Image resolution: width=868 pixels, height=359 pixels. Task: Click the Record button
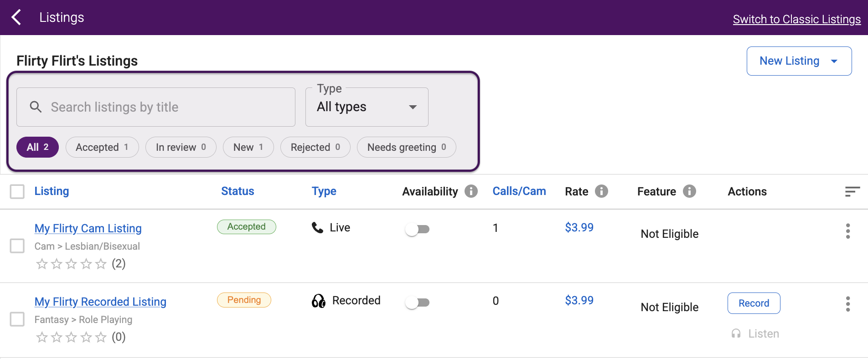click(x=754, y=303)
